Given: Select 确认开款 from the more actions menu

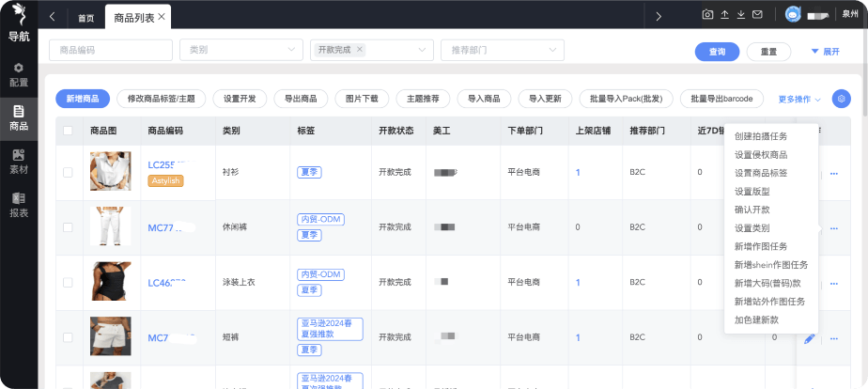Looking at the screenshot, I should point(752,210).
